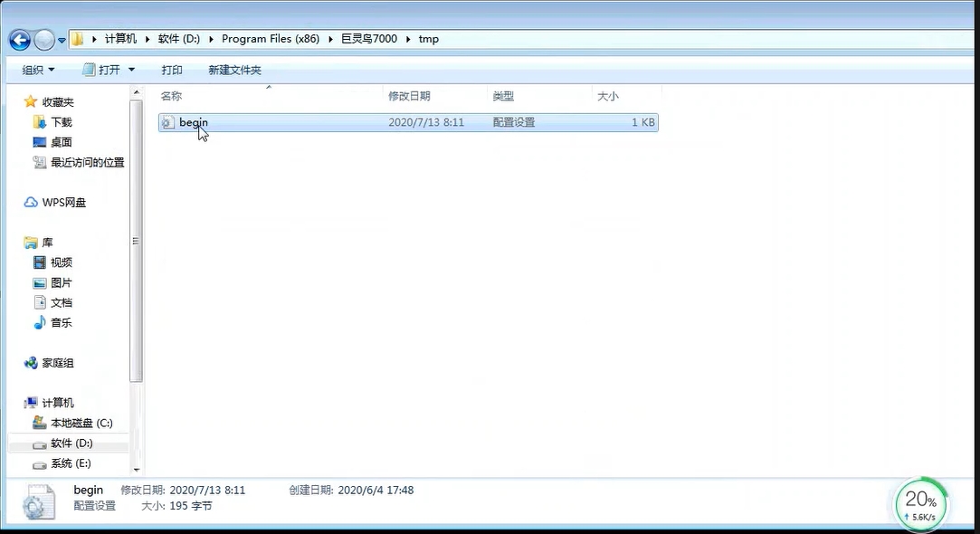
Task: Open the 组织 (Organize) dropdown menu
Action: (x=38, y=70)
